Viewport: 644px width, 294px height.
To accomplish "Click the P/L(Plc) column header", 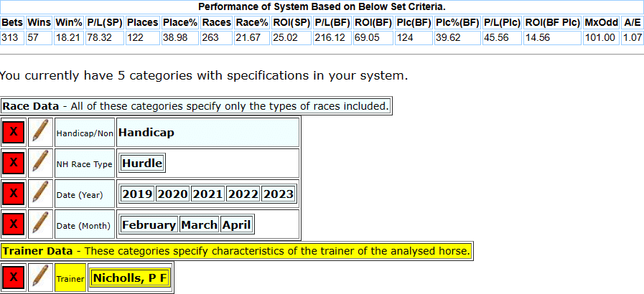I will (x=503, y=22).
